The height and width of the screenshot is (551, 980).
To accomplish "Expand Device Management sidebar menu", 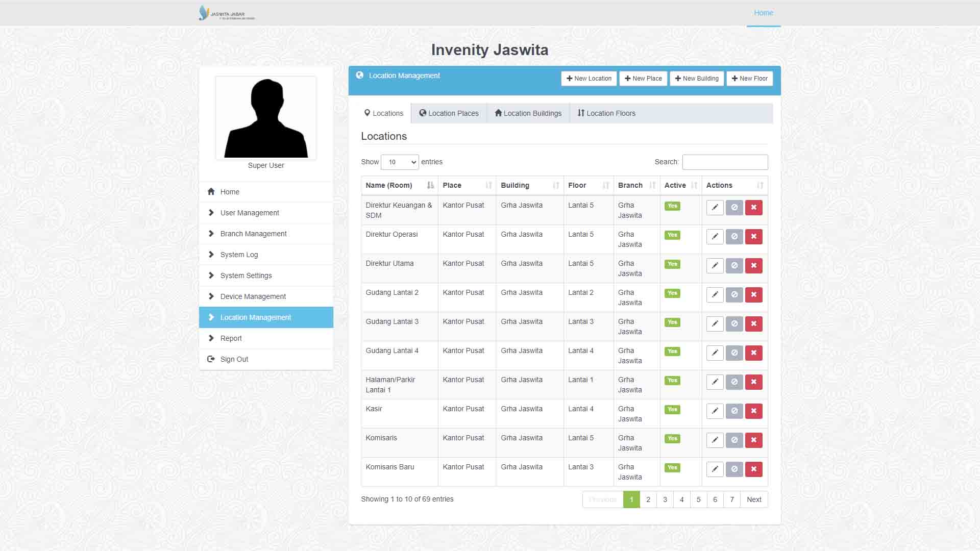I will pos(253,296).
